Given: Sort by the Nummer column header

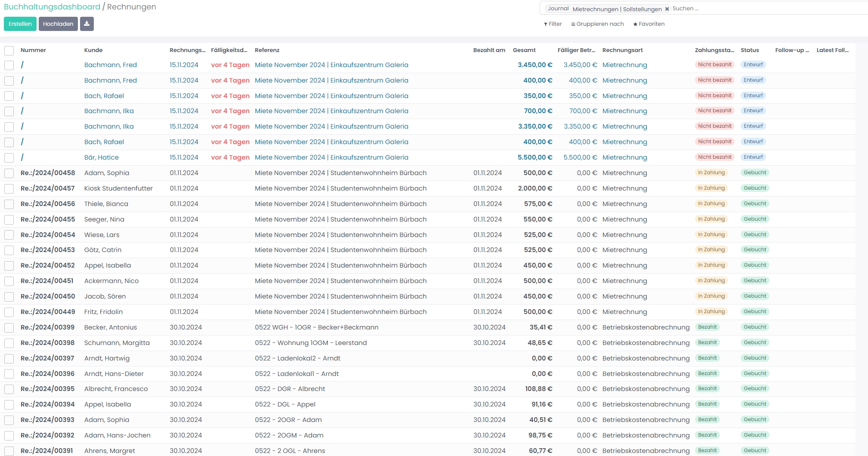Looking at the screenshot, I should (33, 50).
